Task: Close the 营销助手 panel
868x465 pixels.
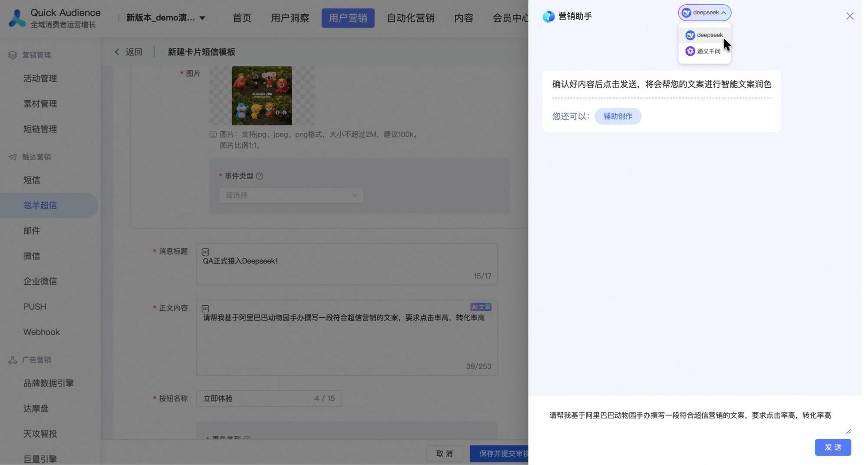Action: click(x=849, y=16)
